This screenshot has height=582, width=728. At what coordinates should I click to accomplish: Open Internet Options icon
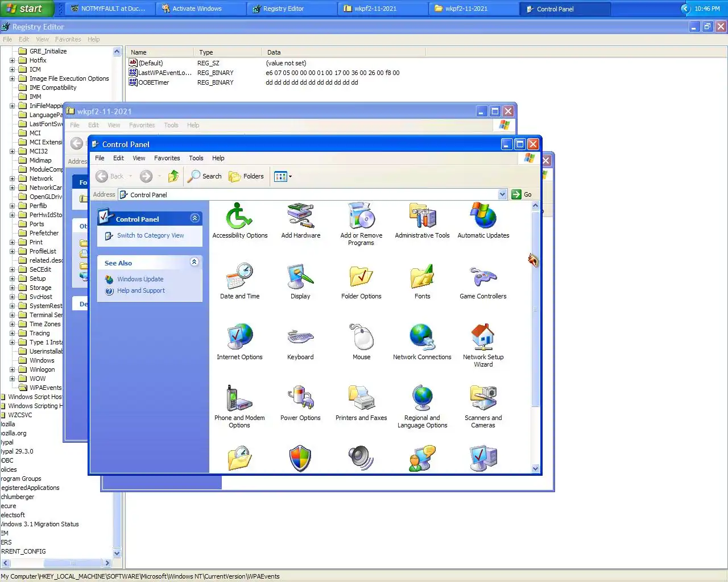pyautogui.click(x=239, y=342)
